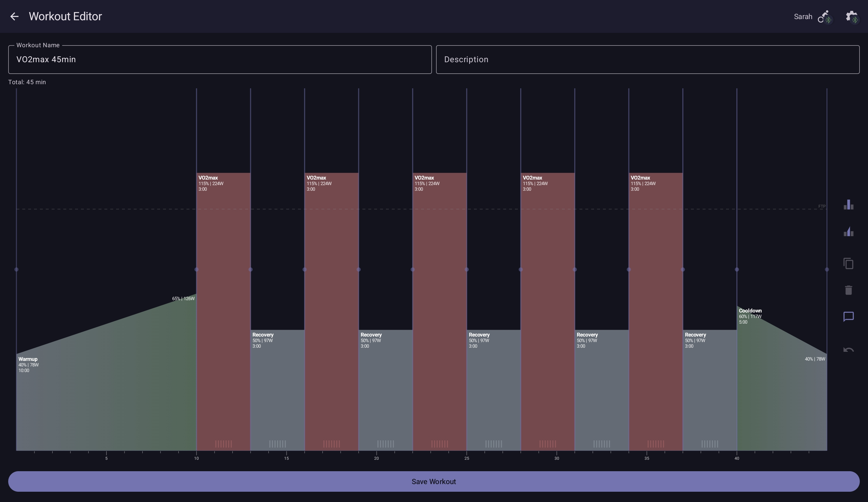This screenshot has height=502, width=868.
Task: Click the undo arrow icon
Action: pyautogui.click(x=848, y=350)
